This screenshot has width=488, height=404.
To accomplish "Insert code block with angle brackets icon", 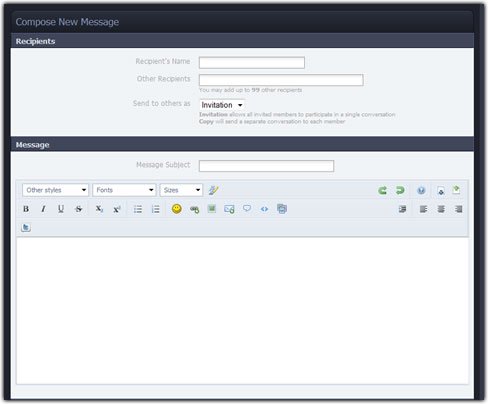I will coord(264,209).
